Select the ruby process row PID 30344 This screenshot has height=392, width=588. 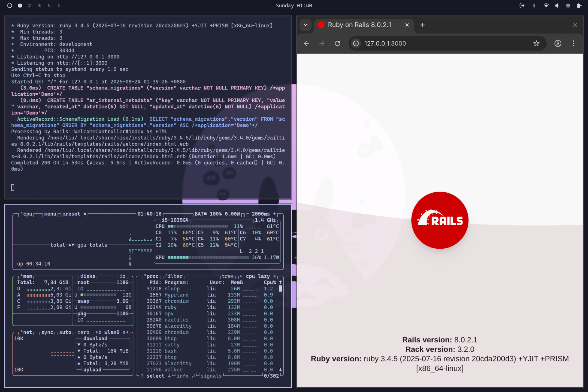[x=209, y=307]
